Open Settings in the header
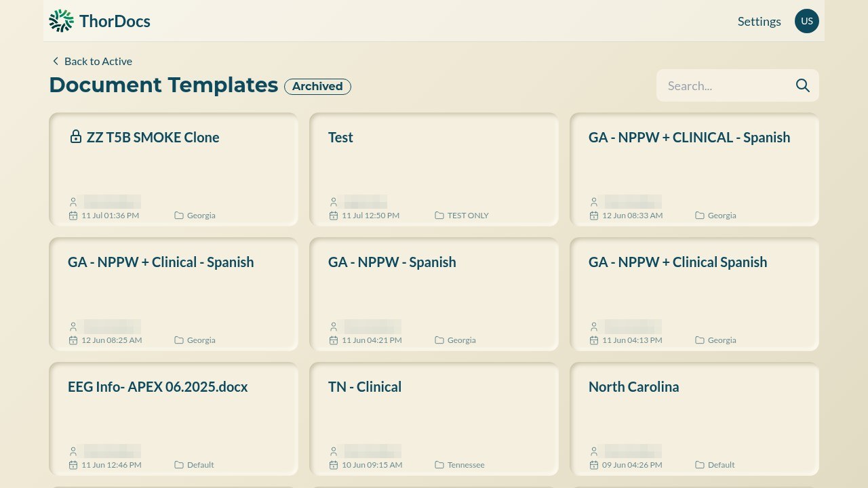This screenshot has height=488, width=868. point(759,21)
